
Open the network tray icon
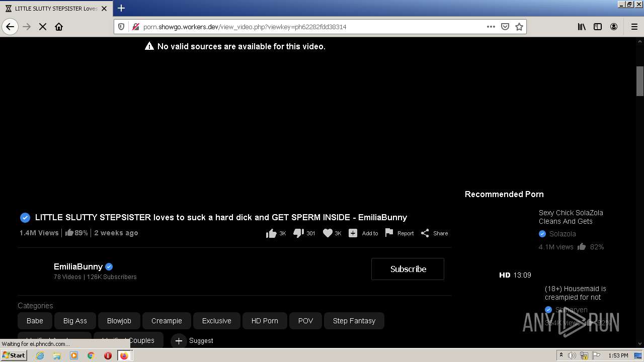pos(584,355)
